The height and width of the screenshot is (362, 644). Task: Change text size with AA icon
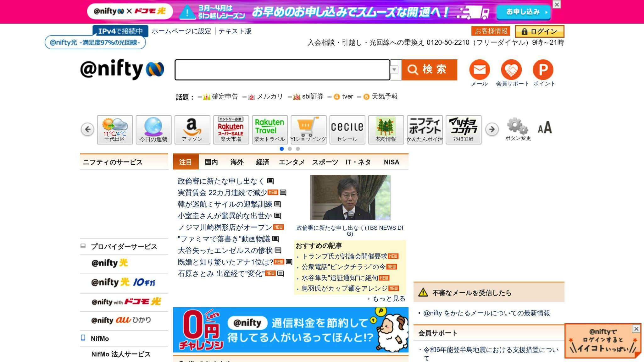[x=545, y=128]
